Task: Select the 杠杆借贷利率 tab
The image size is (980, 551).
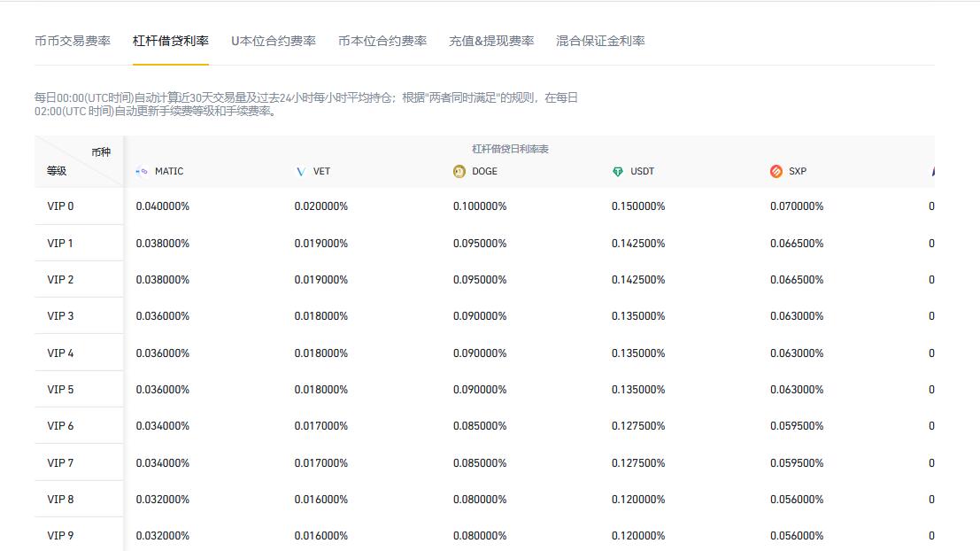Action: click(171, 41)
